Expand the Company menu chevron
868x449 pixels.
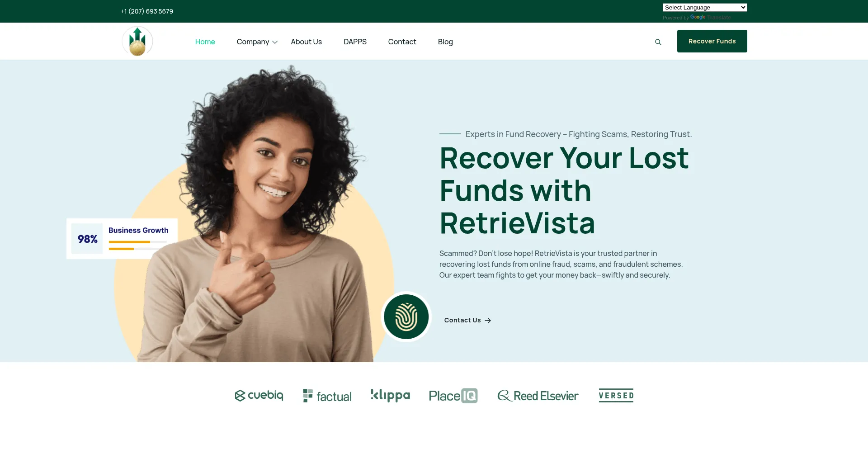(275, 42)
